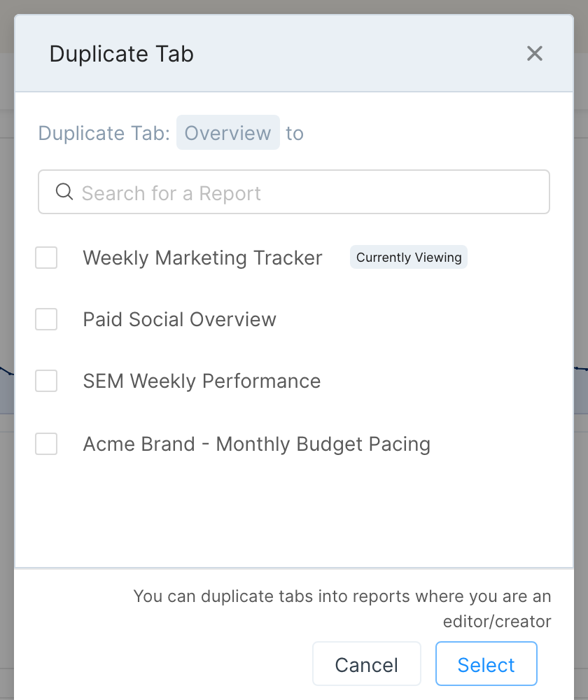Close the Duplicate Tab dialog
This screenshot has width=588, height=700.
click(534, 54)
